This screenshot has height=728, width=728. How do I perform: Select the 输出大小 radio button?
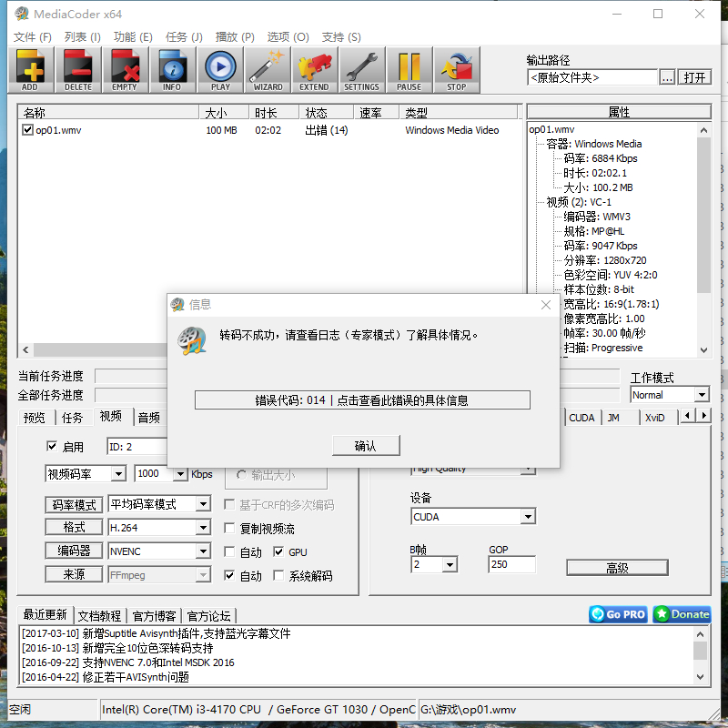pos(241,475)
